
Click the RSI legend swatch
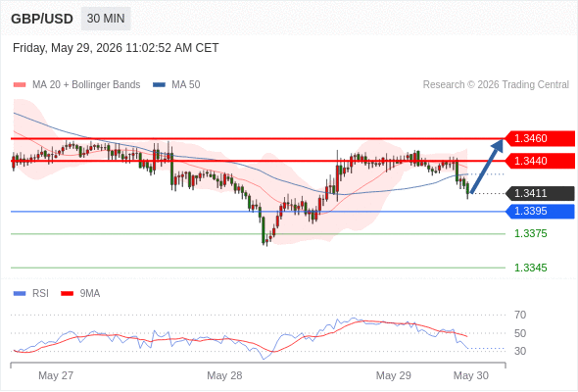[x=20, y=294]
